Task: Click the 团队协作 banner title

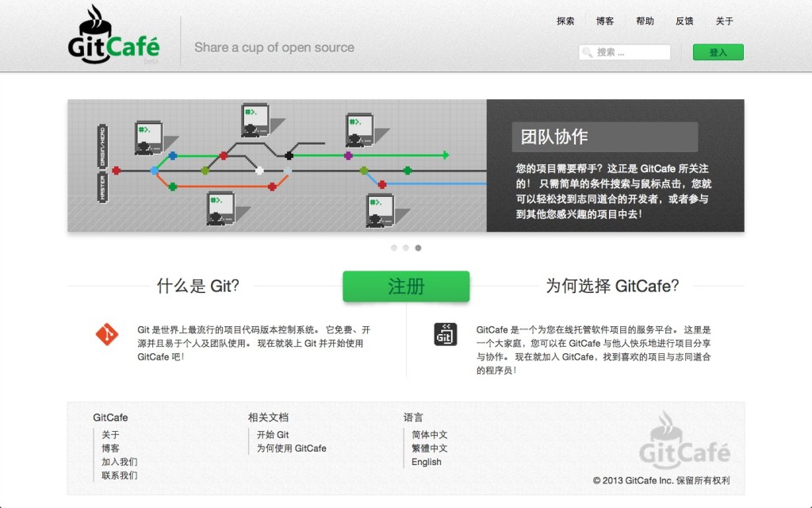Action: click(x=554, y=137)
